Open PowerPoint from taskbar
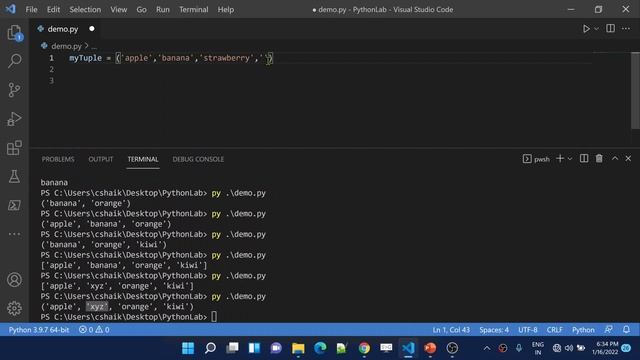Screen dimensions: 640x360 [x=430, y=348]
